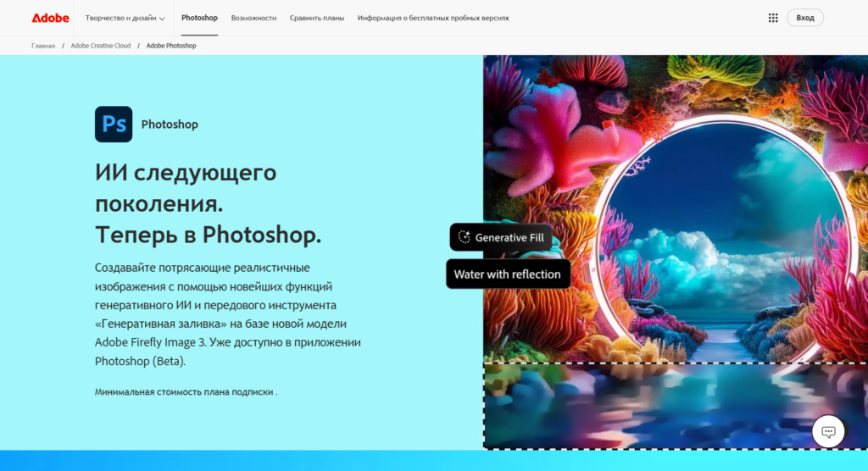Open the app switcher grid icon
The width and height of the screenshot is (868, 471).
773,18
